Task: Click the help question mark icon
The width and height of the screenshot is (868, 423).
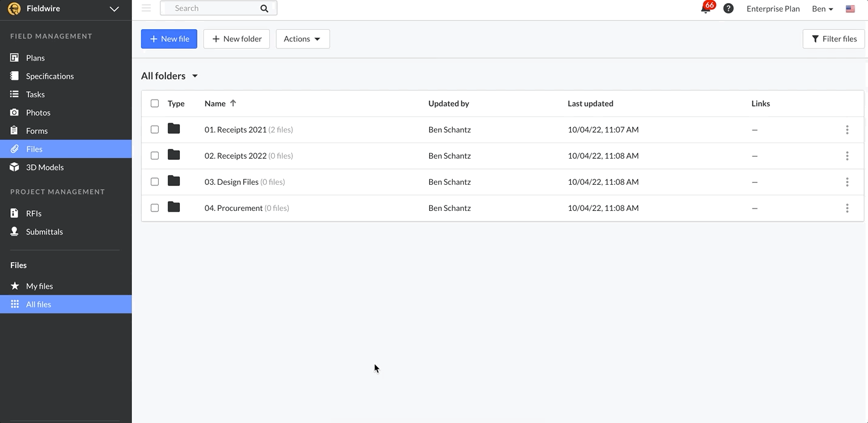Action: pos(728,9)
